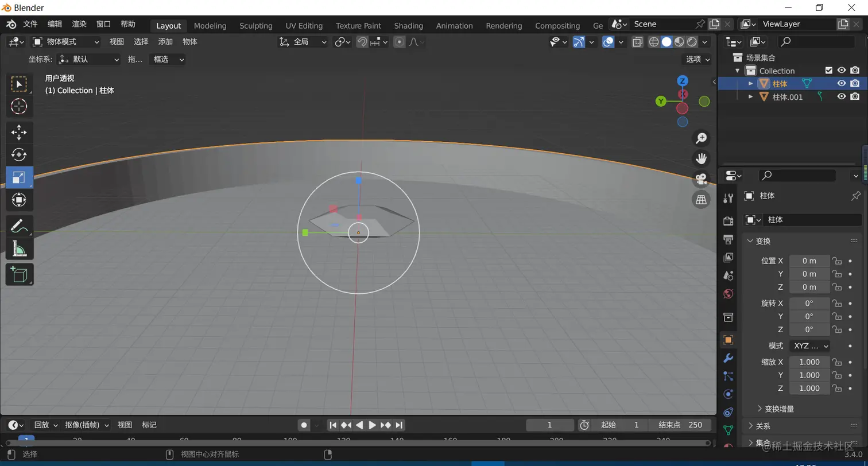
Task: Switch perspective/orthographic with the grid gizmo
Action: [x=701, y=199]
